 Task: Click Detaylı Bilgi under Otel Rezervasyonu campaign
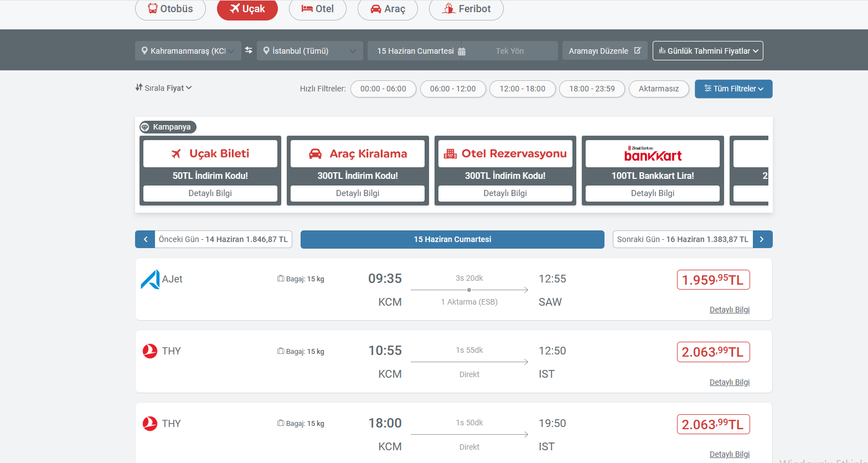[x=505, y=193]
